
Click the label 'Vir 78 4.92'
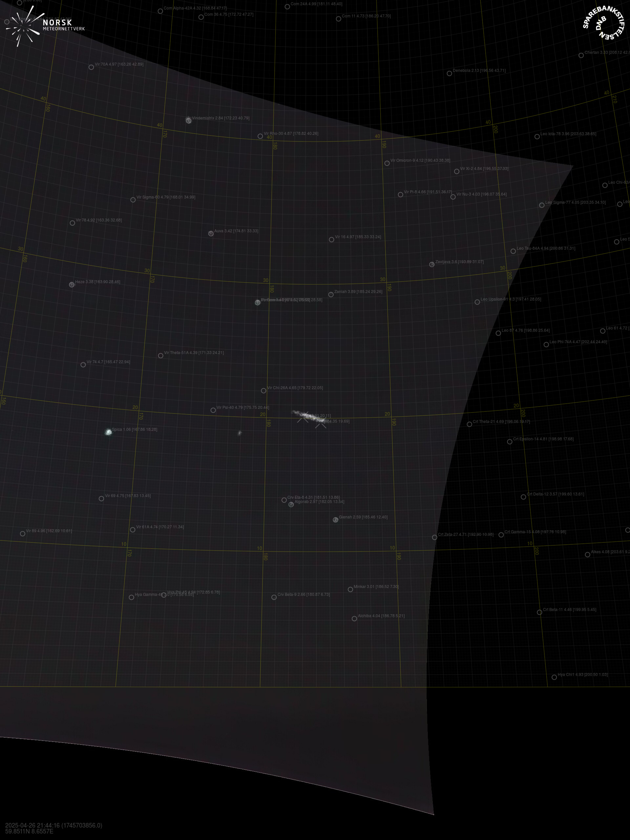[x=85, y=220]
